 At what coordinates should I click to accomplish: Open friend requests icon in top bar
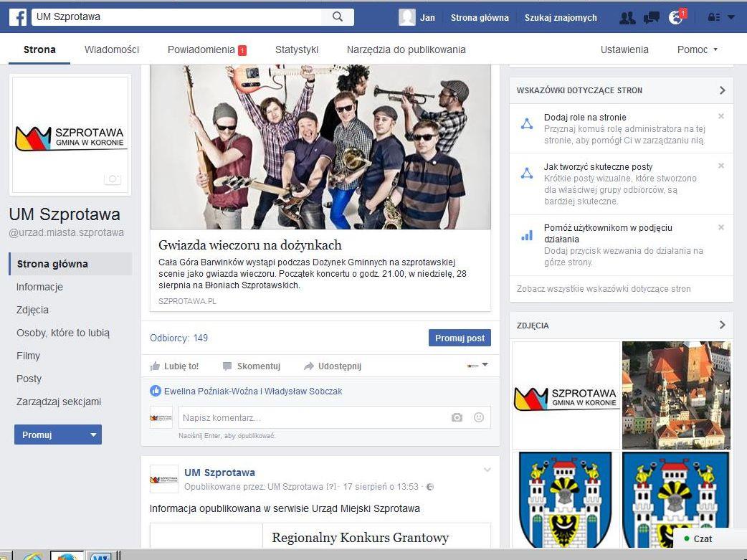(627, 18)
